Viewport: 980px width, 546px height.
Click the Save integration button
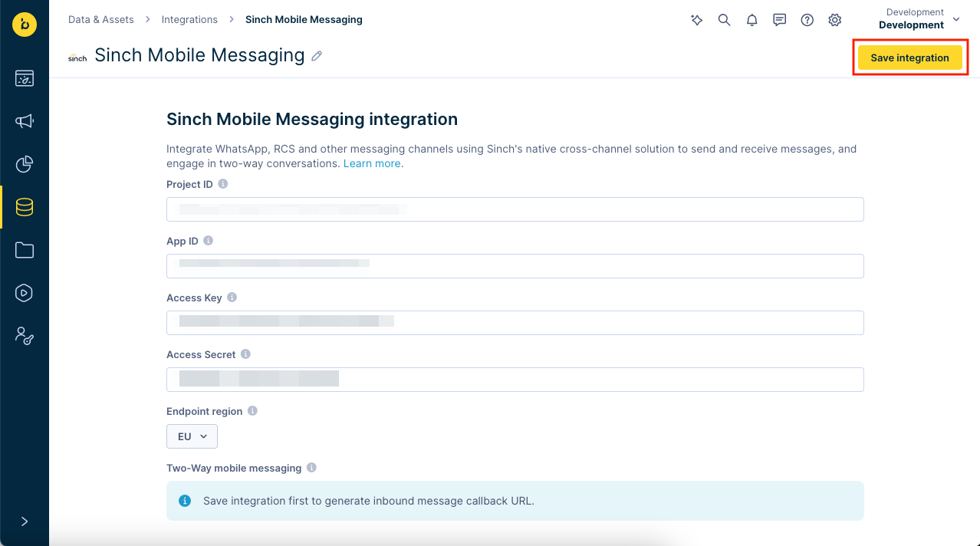coord(910,58)
